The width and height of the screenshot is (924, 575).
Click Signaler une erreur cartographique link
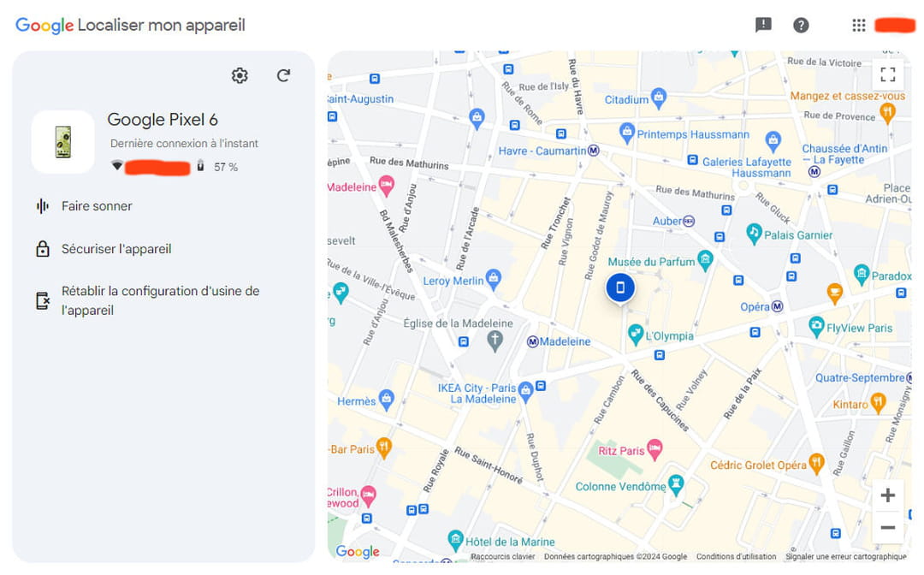(845, 557)
